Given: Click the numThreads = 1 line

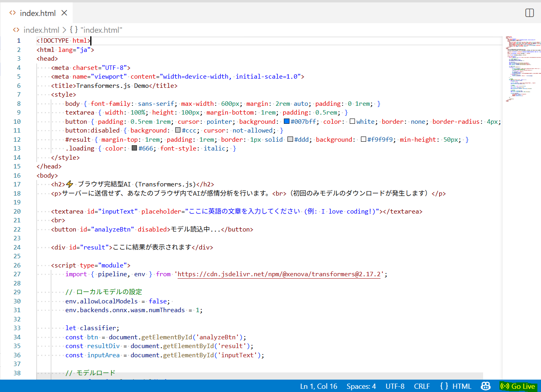Looking at the screenshot, I should click(x=134, y=310).
